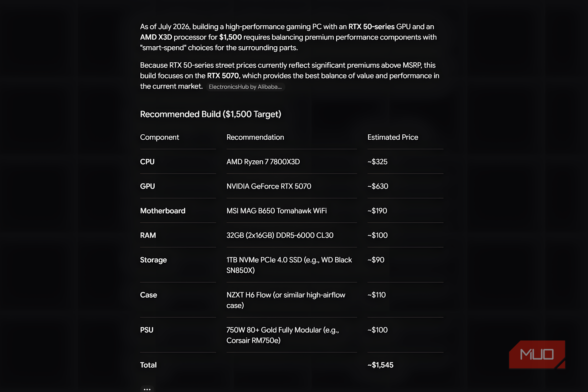This screenshot has height=392, width=588.
Task: Click the MUO logo watermark
Action: coord(537,354)
